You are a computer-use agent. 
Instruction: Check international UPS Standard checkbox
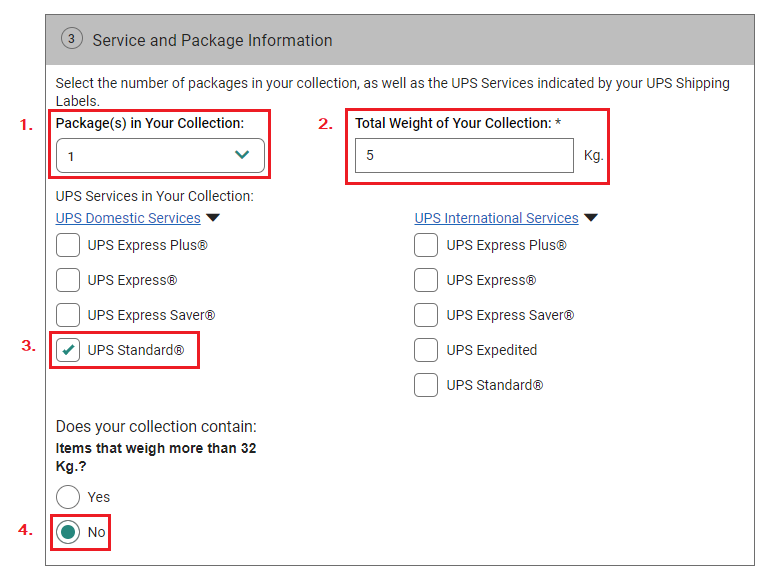pos(426,385)
